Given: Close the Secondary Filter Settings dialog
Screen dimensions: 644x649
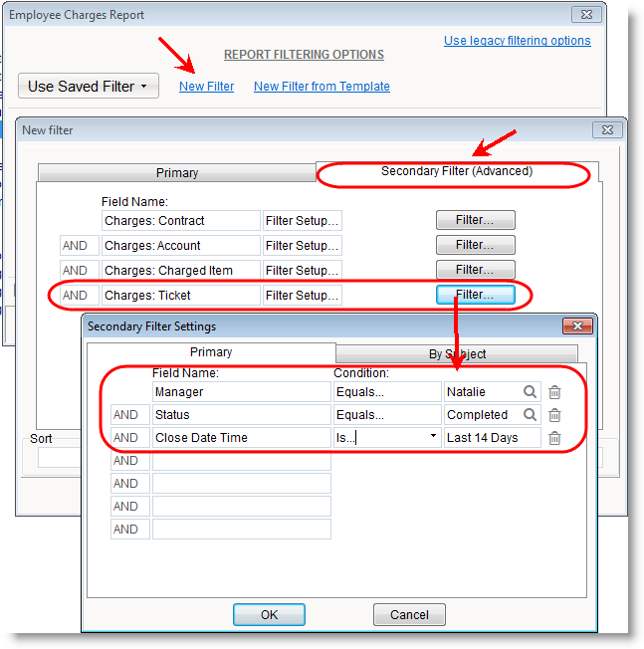Looking at the screenshot, I should [x=577, y=326].
